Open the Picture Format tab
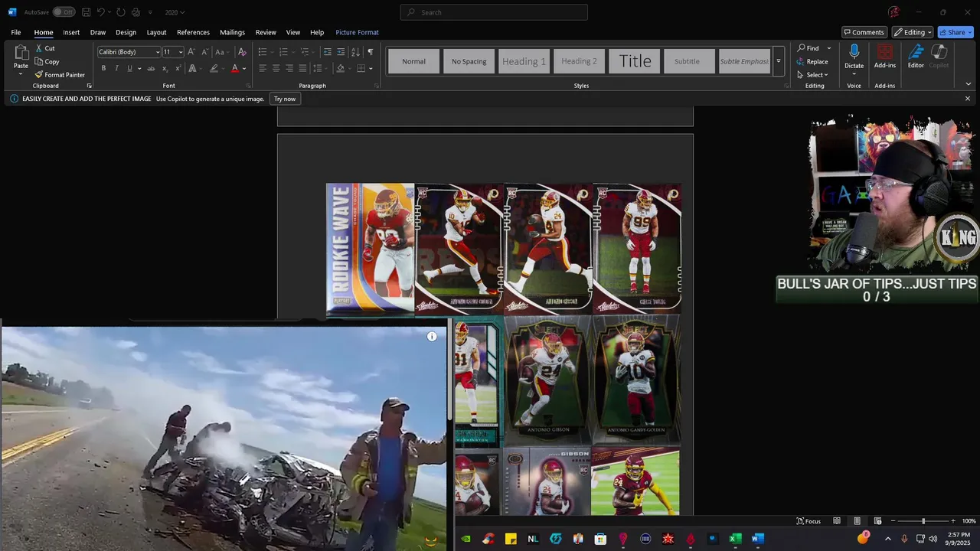This screenshot has width=980, height=551. pyautogui.click(x=357, y=32)
